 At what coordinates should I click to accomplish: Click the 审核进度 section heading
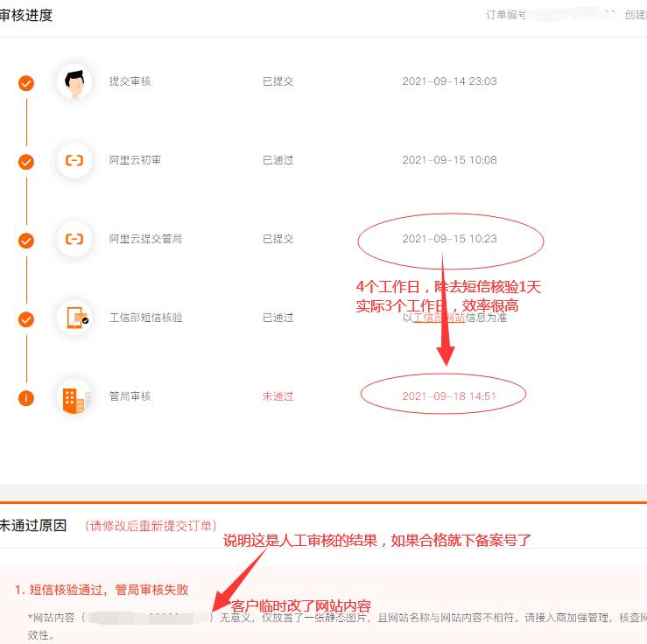click(x=26, y=16)
